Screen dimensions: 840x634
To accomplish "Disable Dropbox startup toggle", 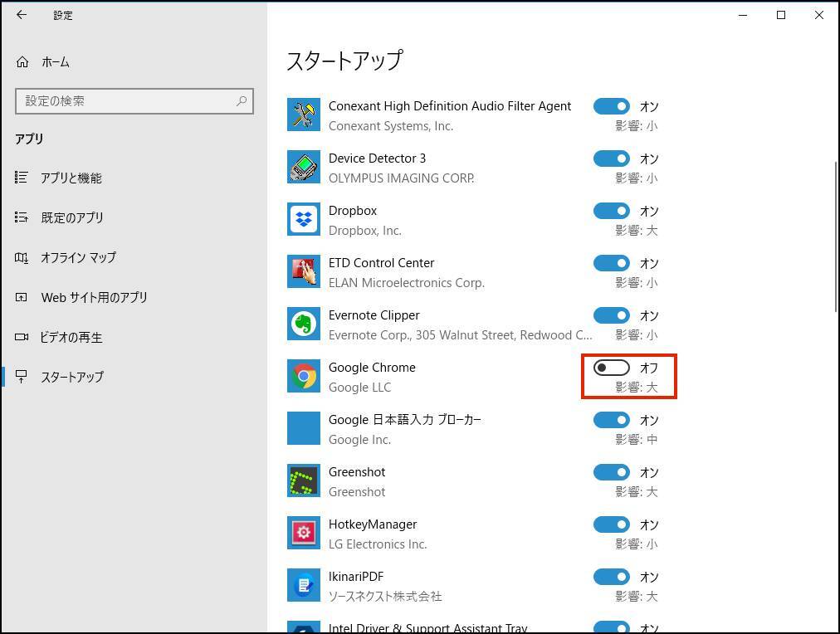I will [612, 211].
